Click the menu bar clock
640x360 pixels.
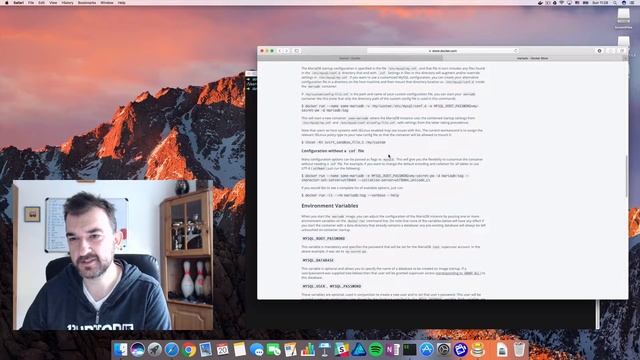pos(600,2)
